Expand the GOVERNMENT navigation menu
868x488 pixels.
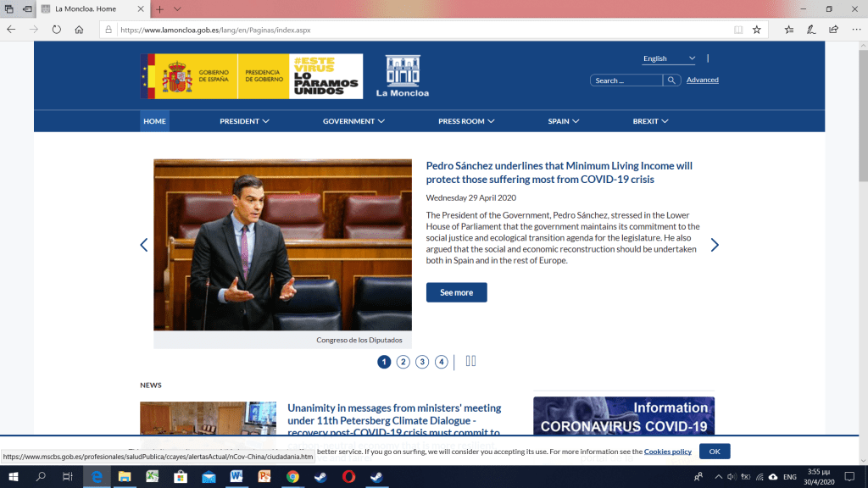[353, 121]
